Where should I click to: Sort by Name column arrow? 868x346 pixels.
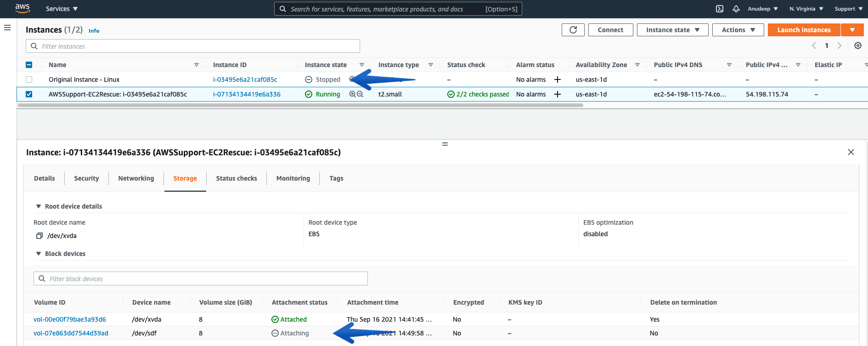pos(197,65)
